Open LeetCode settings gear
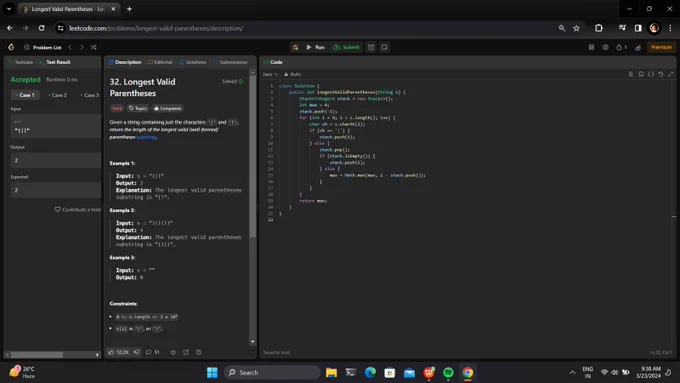Screen dimensions: 680x383 coord(605,47)
